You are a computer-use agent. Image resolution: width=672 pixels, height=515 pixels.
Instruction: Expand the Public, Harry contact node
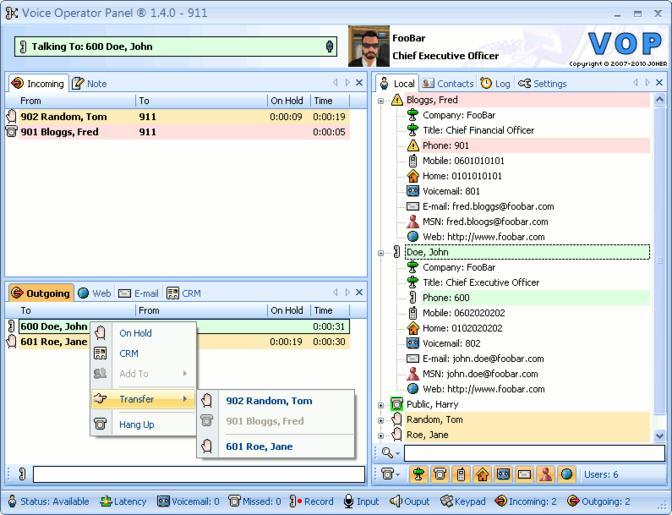381,405
